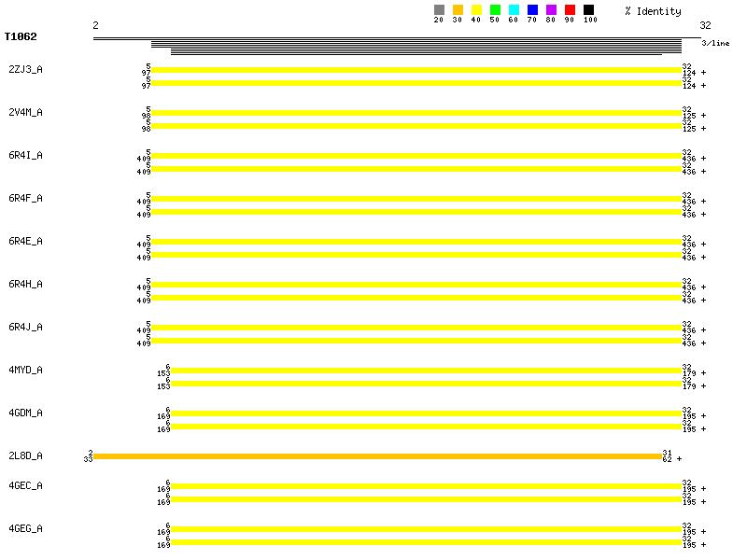Click the 3/line label near the query bars
This screenshot has height=560, width=747.
715,43
